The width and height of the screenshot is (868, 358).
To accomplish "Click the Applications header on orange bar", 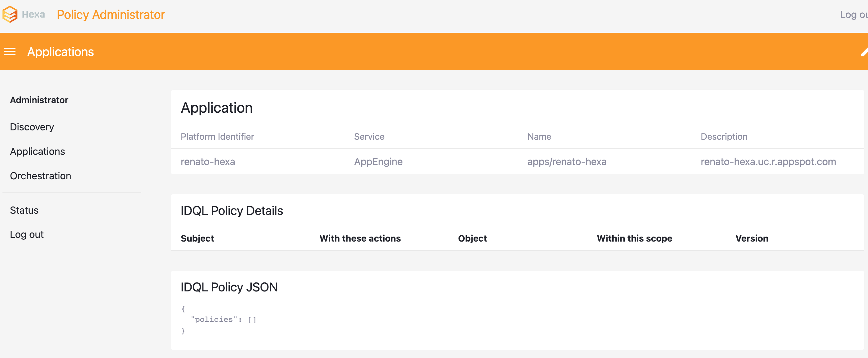I will pos(61,52).
